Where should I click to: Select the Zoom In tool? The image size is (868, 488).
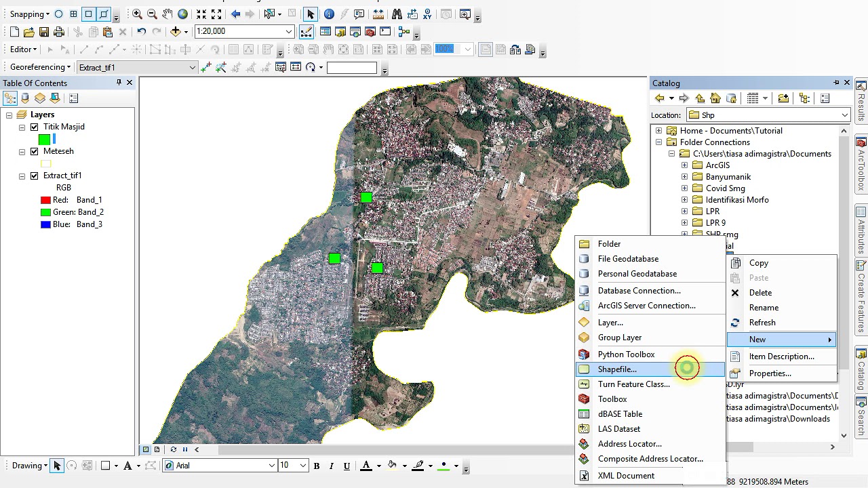point(137,14)
